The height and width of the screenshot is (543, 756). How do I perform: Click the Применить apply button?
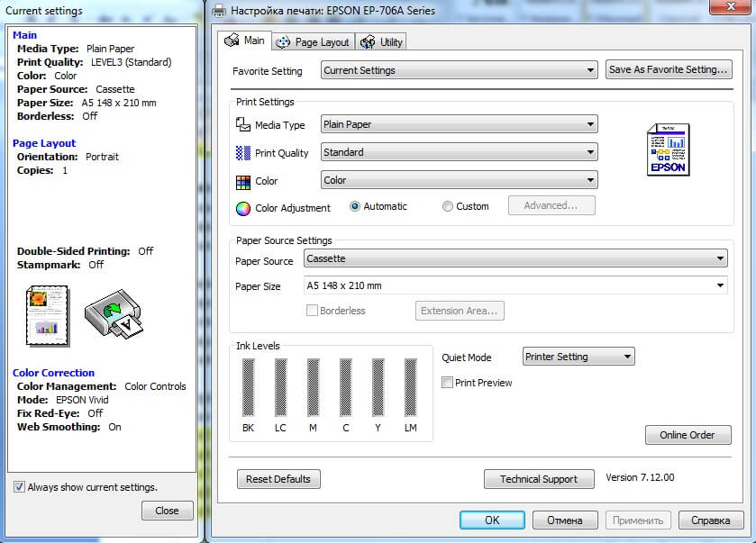click(638, 520)
